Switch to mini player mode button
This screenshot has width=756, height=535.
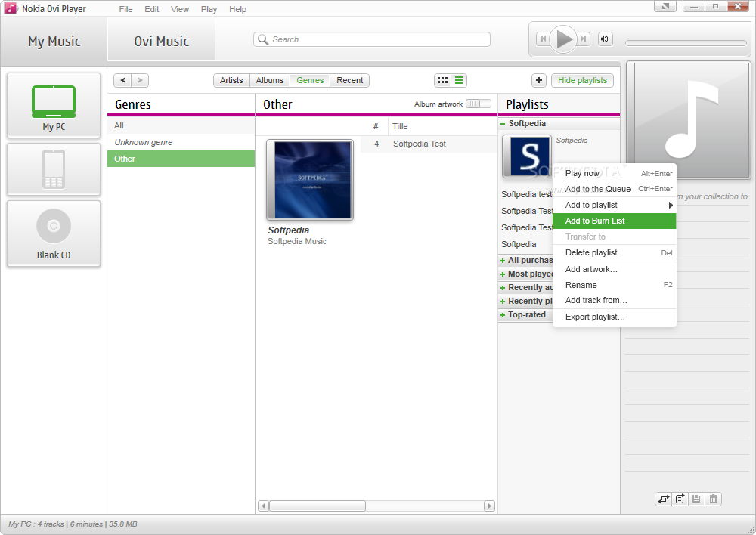tap(665, 6)
